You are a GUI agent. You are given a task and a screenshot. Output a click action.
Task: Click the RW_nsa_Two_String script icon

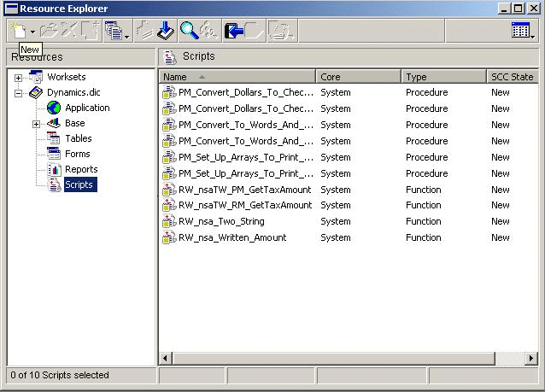tap(169, 221)
